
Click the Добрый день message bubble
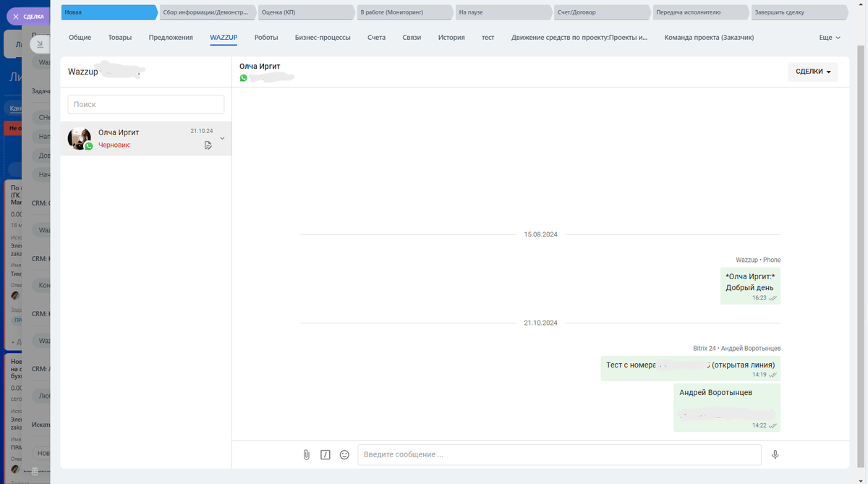[750, 286]
